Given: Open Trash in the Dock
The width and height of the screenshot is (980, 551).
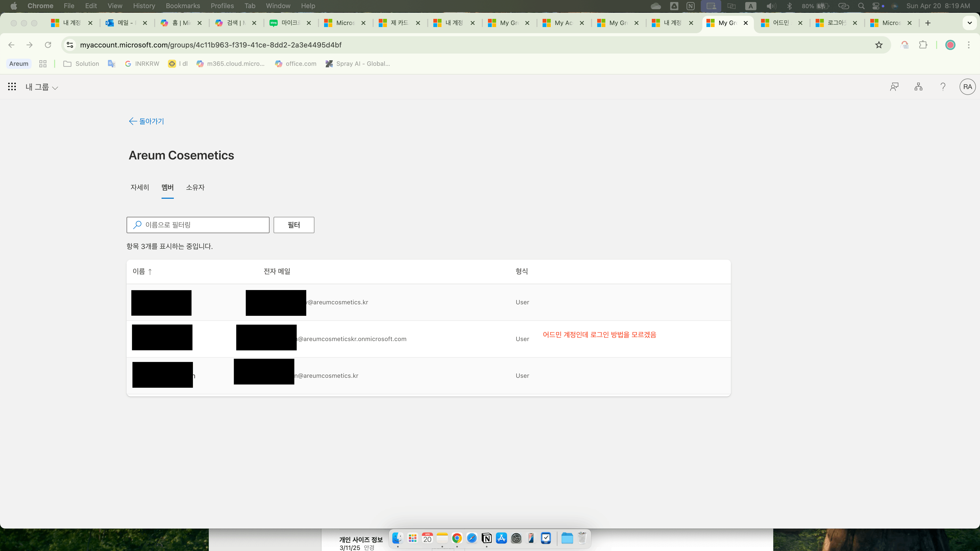Looking at the screenshot, I should 582,538.
